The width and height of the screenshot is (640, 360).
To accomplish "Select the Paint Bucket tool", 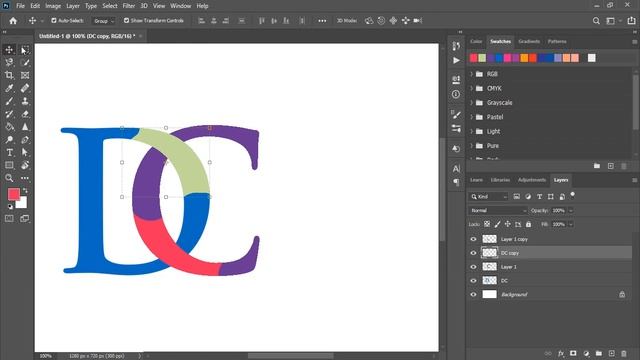I will (9, 127).
